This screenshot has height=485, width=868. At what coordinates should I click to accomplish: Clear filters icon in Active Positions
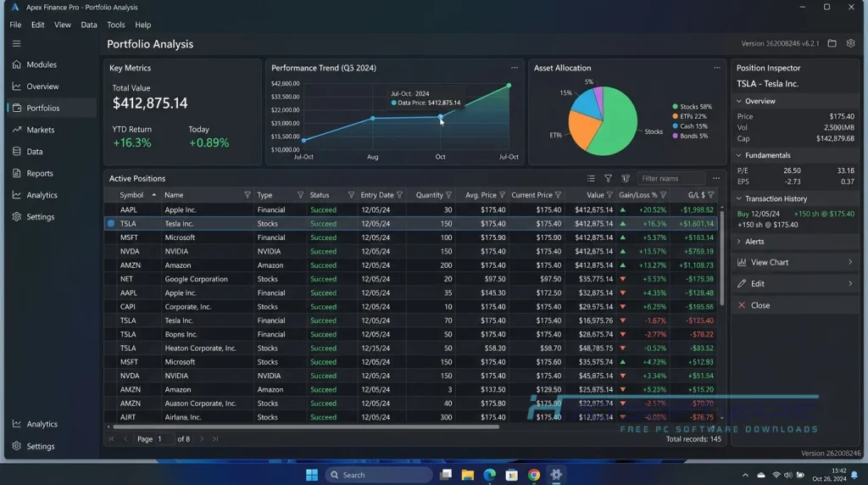click(626, 178)
